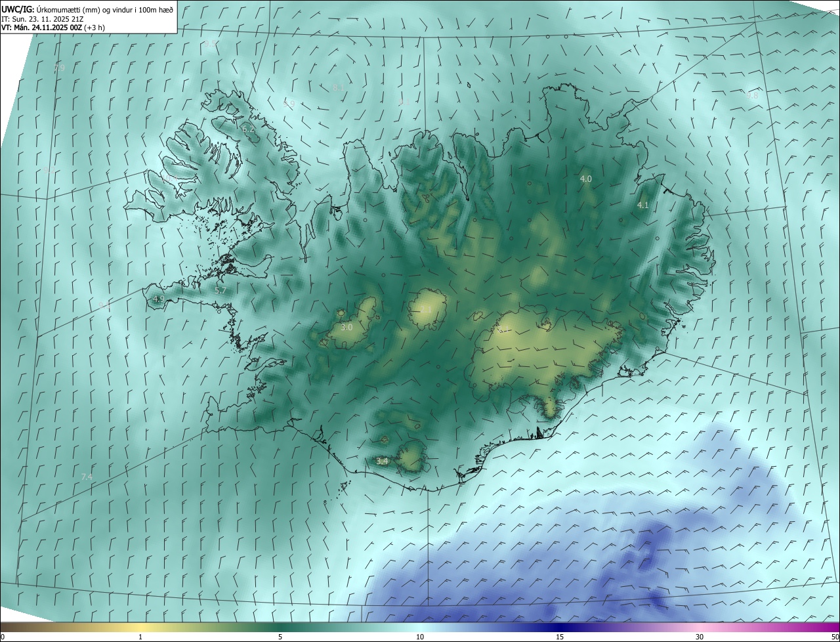Click the 4.0 value in northeast Iceland

coord(586,179)
